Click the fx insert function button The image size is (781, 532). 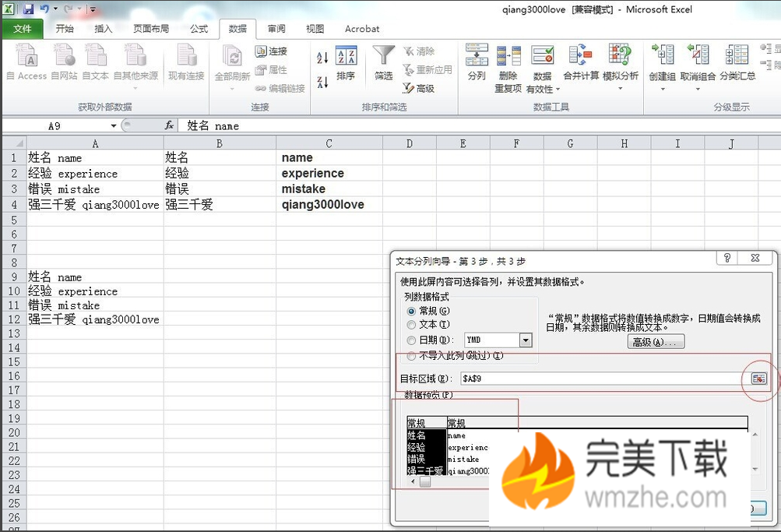coord(169,125)
